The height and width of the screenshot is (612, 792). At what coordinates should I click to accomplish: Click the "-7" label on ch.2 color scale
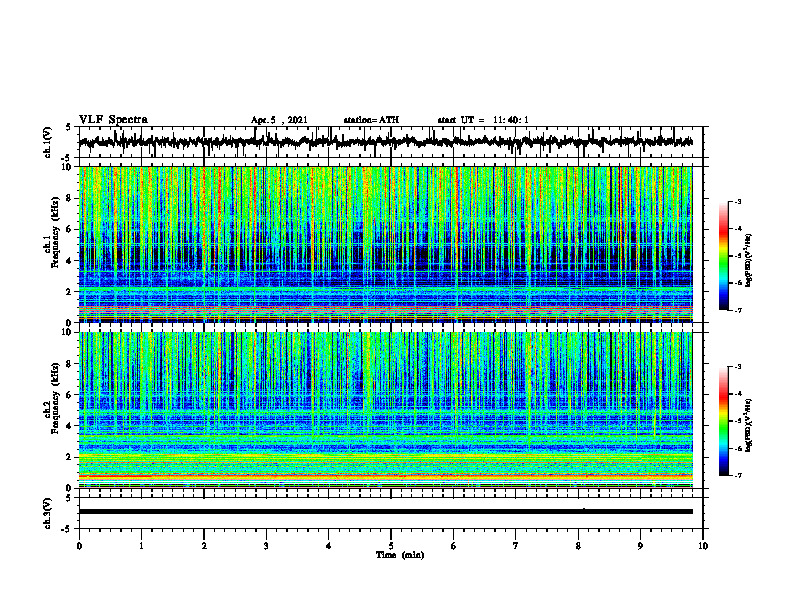click(x=738, y=475)
